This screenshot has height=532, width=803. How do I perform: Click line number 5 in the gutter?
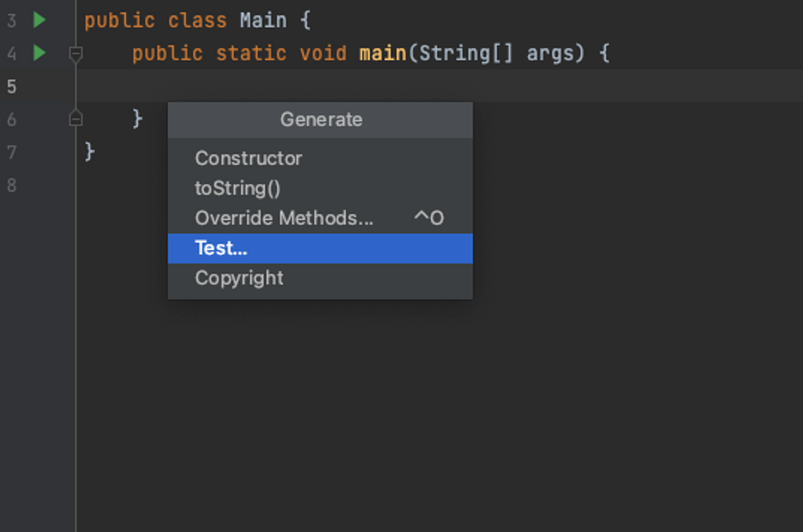(x=11, y=86)
